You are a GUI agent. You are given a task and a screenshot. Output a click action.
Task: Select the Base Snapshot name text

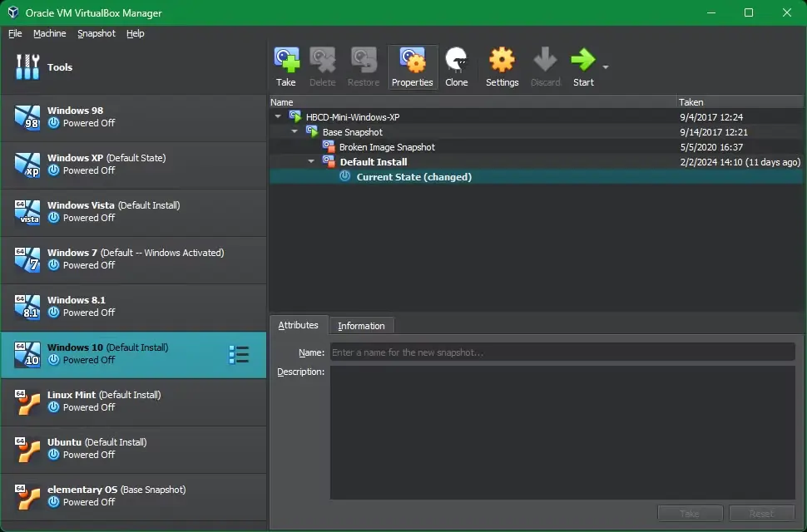pos(353,132)
